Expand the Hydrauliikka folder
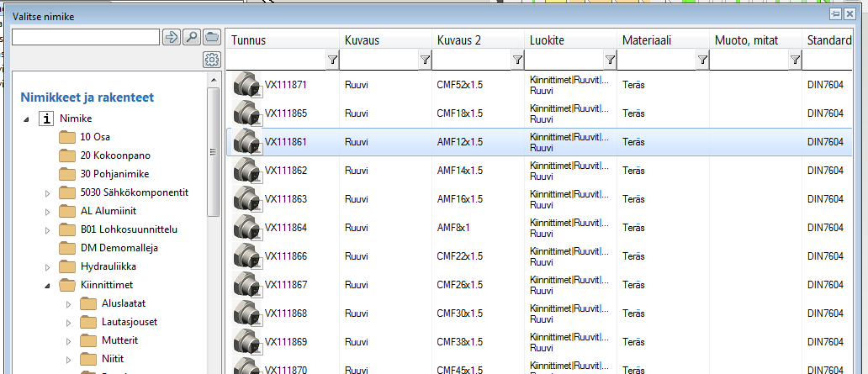The width and height of the screenshot is (868, 374). [48, 267]
